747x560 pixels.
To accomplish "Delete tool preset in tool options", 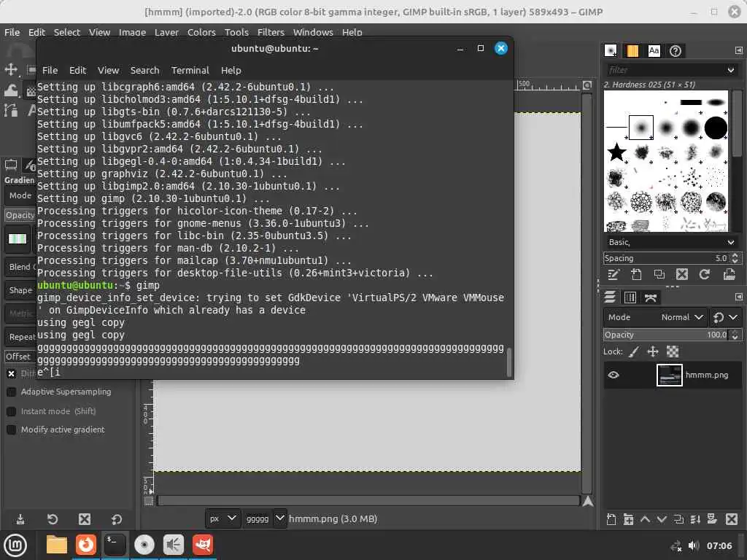I will point(85,519).
